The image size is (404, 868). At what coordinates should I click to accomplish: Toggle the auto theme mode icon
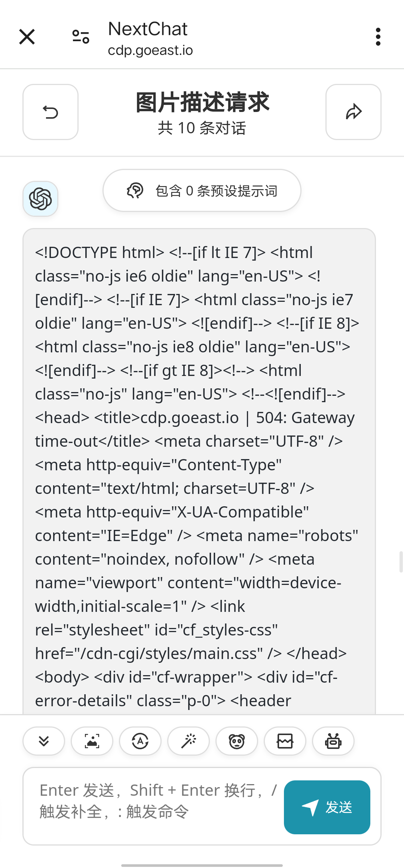pos(140,741)
